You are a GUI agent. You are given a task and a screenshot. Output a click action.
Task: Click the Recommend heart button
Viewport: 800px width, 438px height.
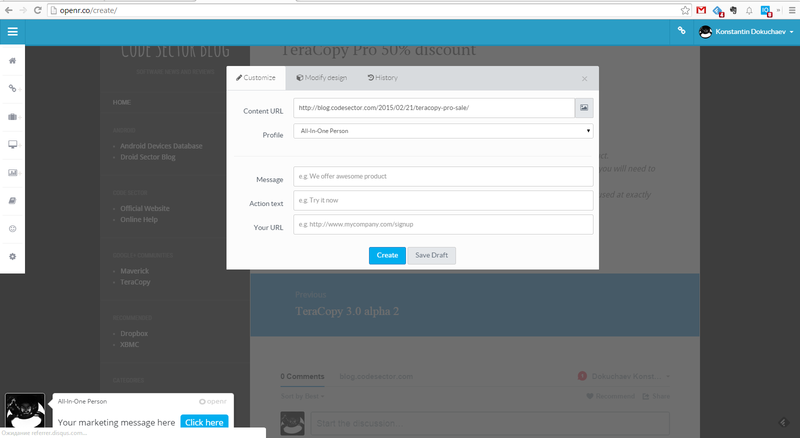[x=611, y=396]
